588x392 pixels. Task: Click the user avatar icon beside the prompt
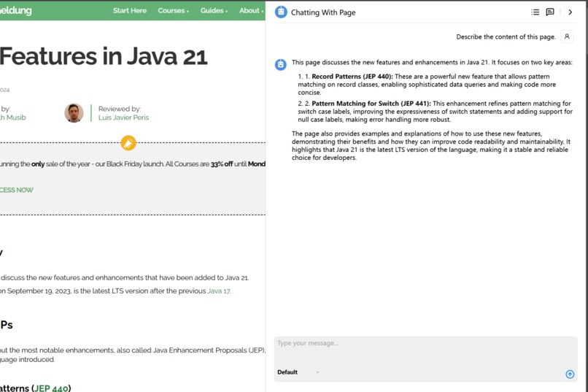[x=567, y=36]
